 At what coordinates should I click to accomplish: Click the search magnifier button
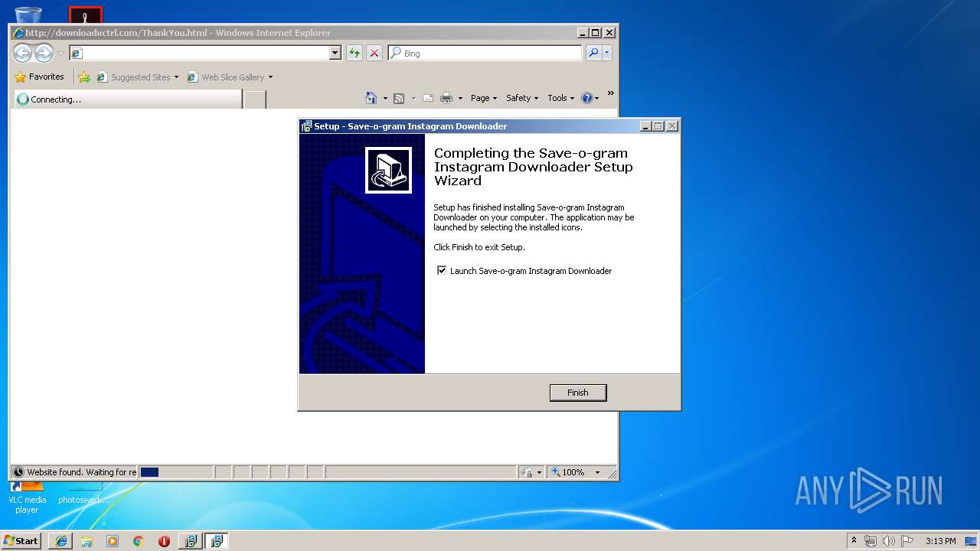593,53
